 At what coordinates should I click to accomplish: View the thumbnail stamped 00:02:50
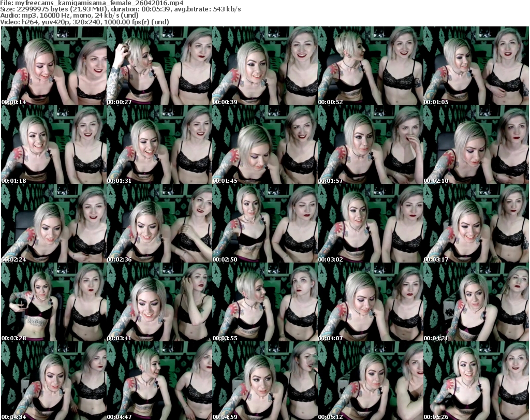(264, 223)
